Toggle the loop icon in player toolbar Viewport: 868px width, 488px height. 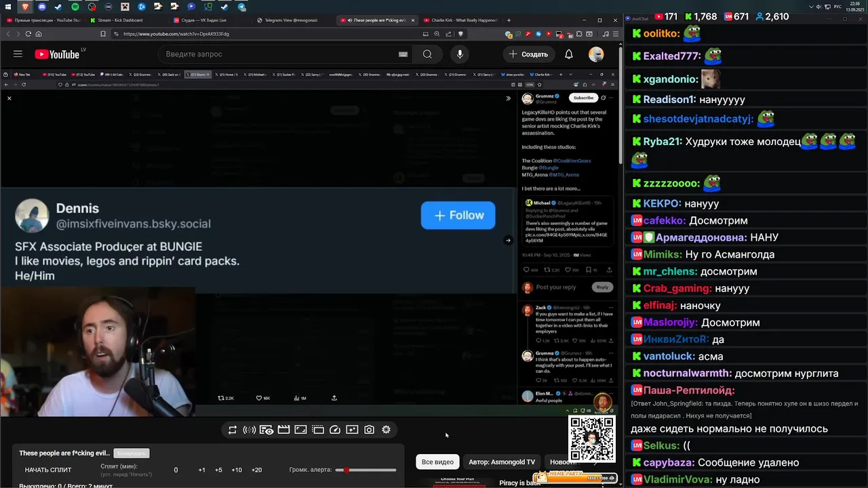[x=232, y=430]
